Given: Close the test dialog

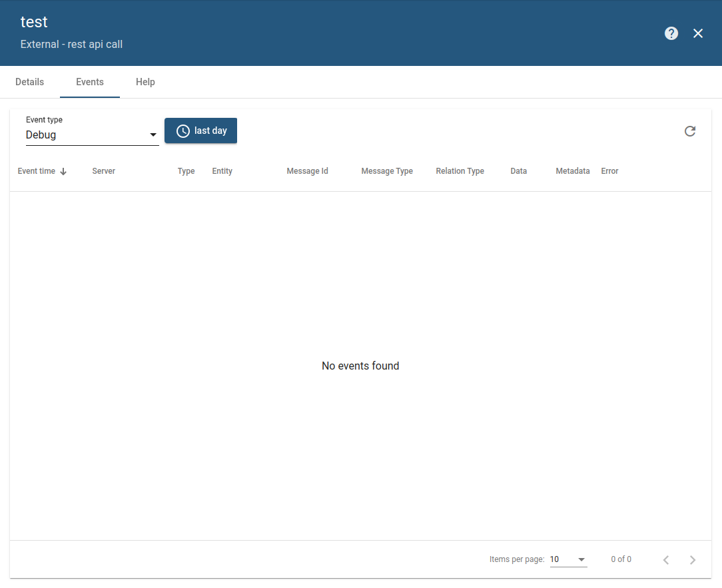Looking at the screenshot, I should pyautogui.click(x=698, y=33).
